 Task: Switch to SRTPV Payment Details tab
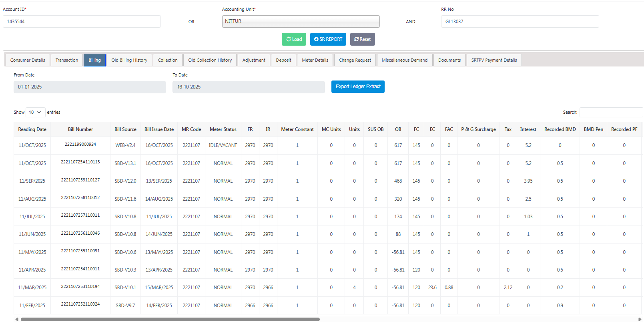[x=494, y=60]
